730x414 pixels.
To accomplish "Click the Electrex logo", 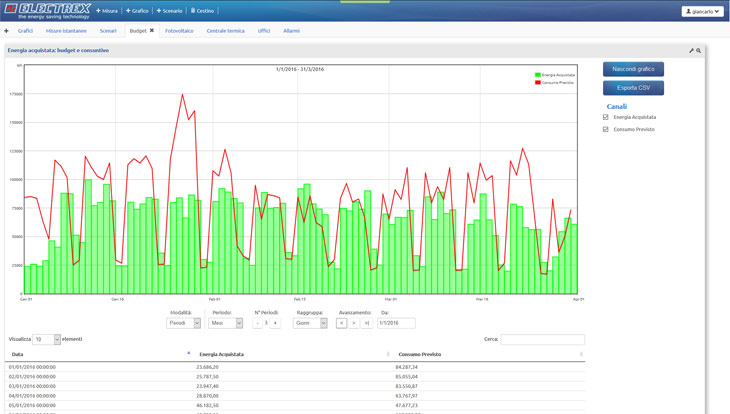I will coord(47,10).
